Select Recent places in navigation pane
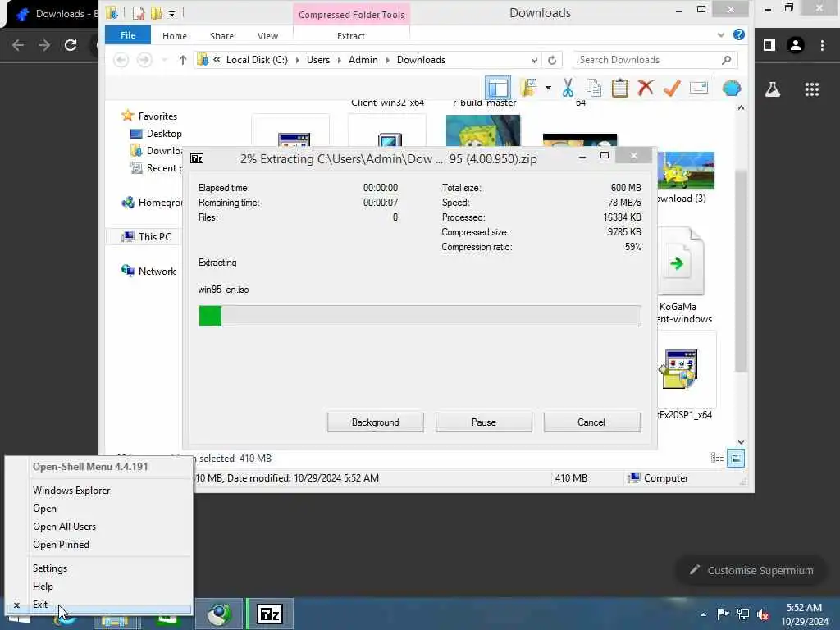This screenshot has width=840, height=630. tap(156, 168)
